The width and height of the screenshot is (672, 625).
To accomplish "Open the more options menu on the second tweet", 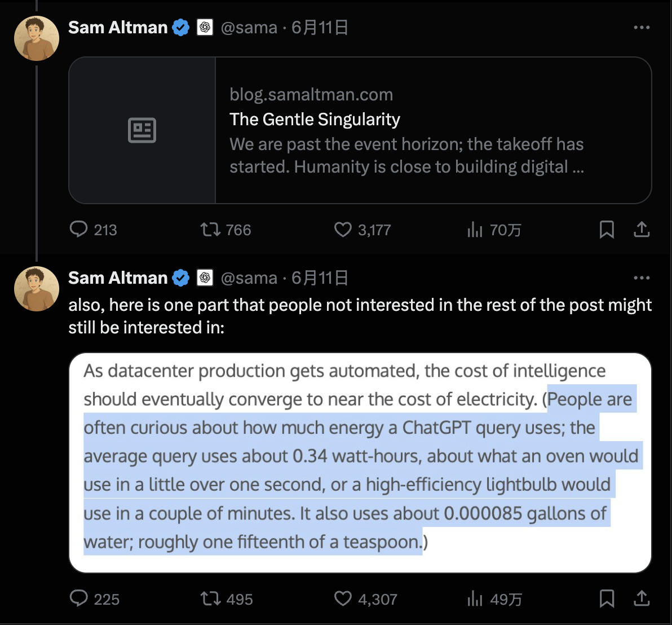I will click(x=642, y=278).
